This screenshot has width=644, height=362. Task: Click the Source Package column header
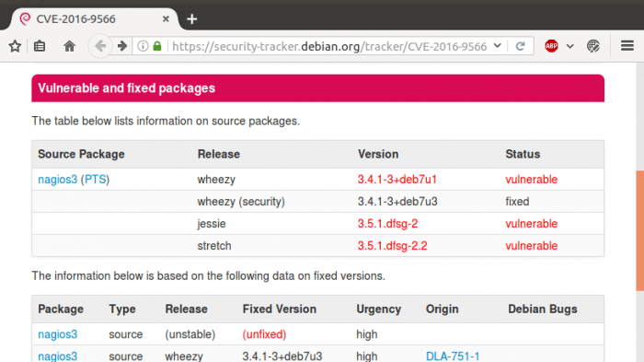tap(81, 154)
